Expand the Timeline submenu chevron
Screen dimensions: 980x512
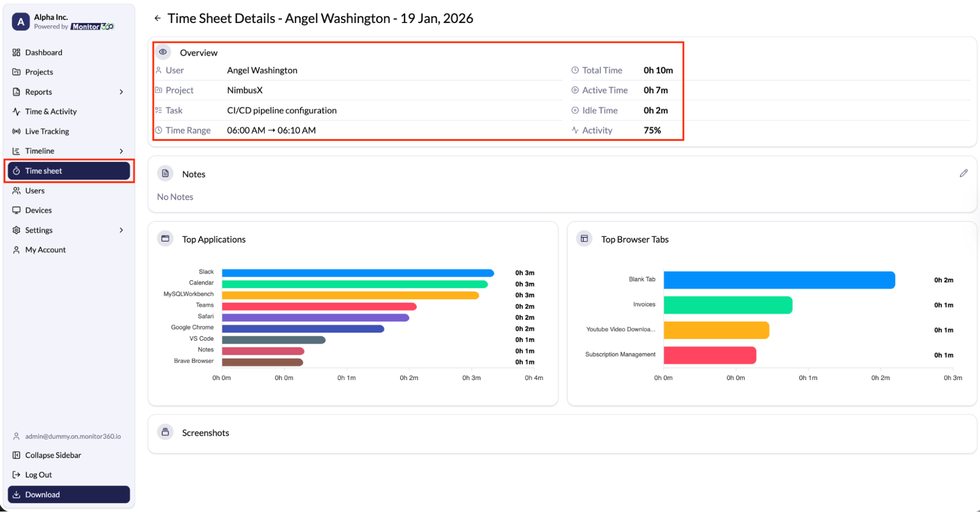(121, 151)
